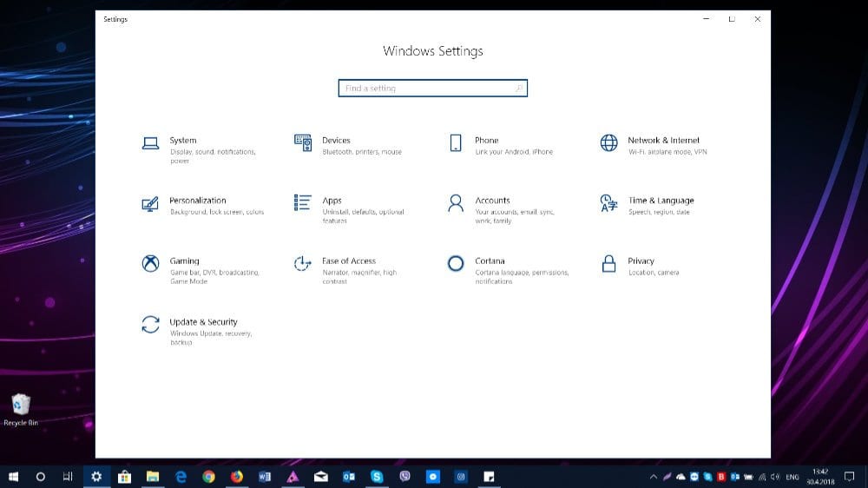The width and height of the screenshot is (868, 488).
Task: Open Viber from the taskbar
Action: point(404,477)
